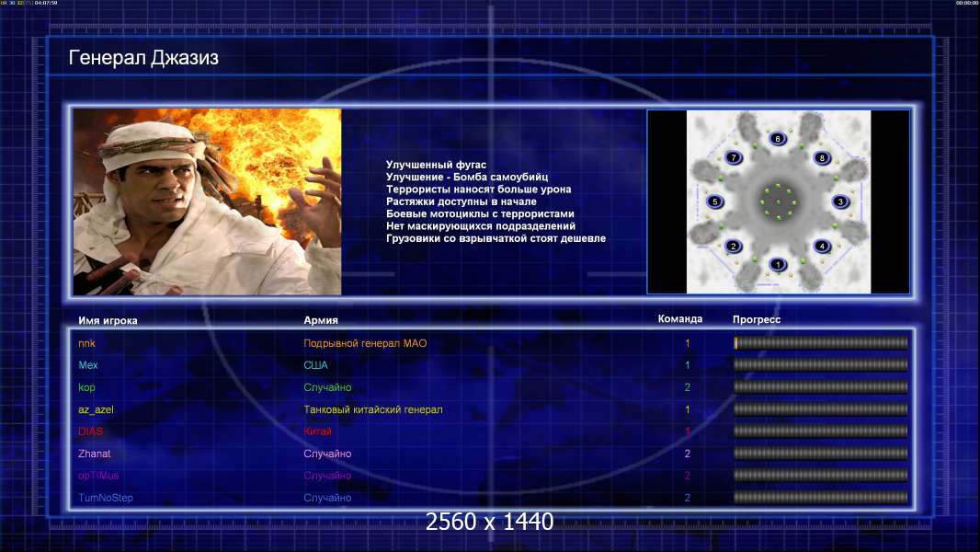This screenshot has height=552, width=980.
Task: Select start position 2 marker on map
Action: click(733, 246)
